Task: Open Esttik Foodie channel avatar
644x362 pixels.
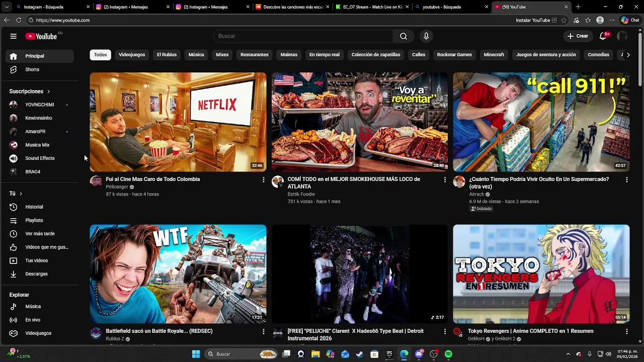Action: 278,182
